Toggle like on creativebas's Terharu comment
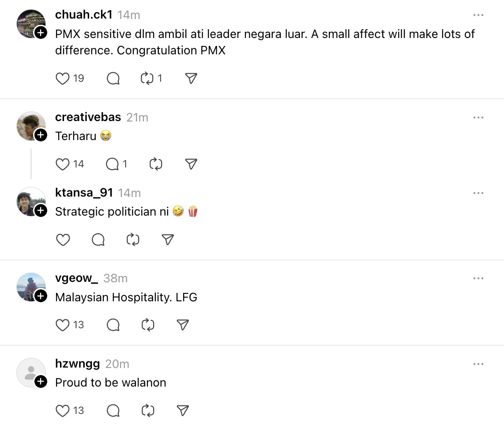This screenshot has height=425, width=504. pos(63,164)
